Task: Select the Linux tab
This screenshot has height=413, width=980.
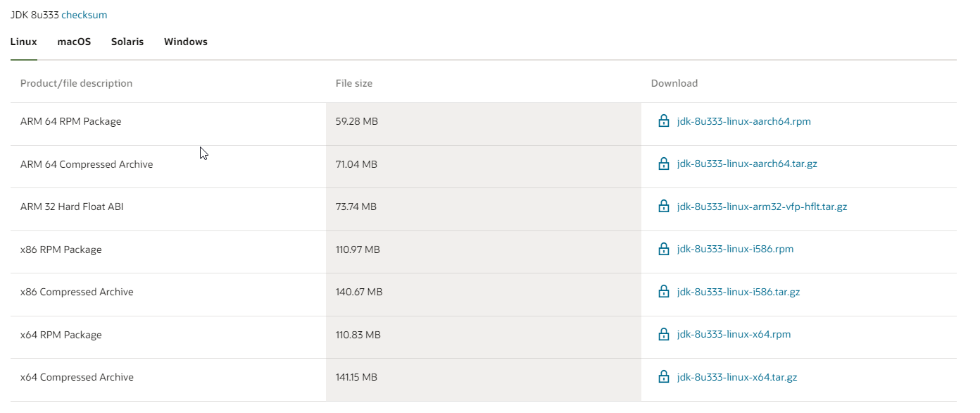Action: point(24,42)
